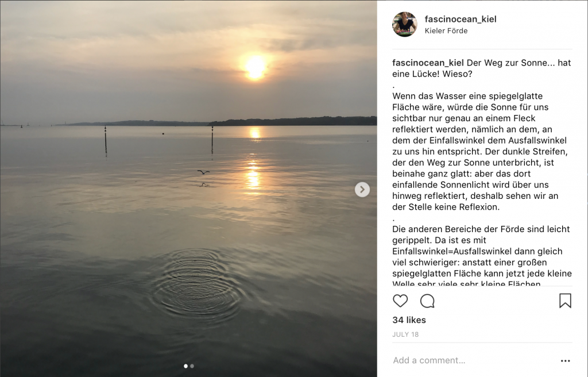This screenshot has height=377, width=588.
Task: Select the second carousel dot indicator
Action: point(192,366)
